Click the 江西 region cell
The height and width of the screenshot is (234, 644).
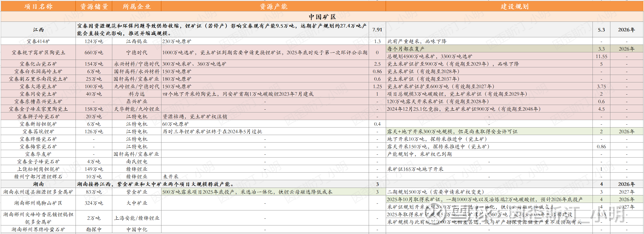tap(38, 30)
